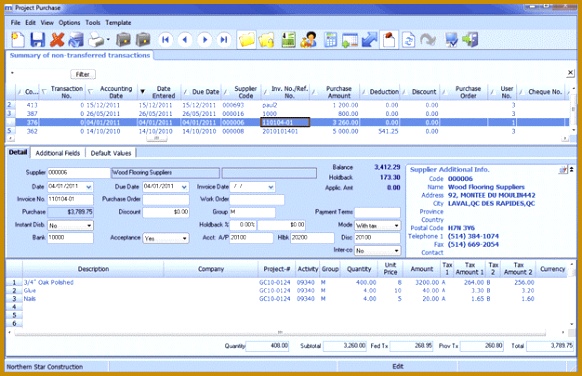
Task: Expand the Inter-co dropdown
Action: pos(396,251)
